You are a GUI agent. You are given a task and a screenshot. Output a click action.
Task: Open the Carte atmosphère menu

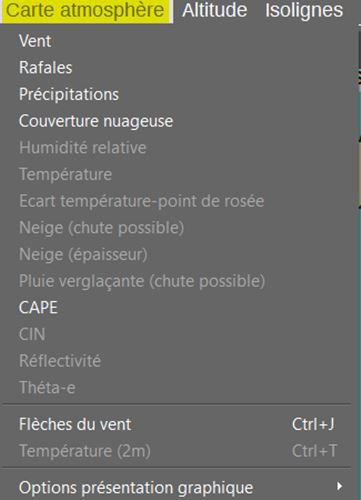click(86, 11)
